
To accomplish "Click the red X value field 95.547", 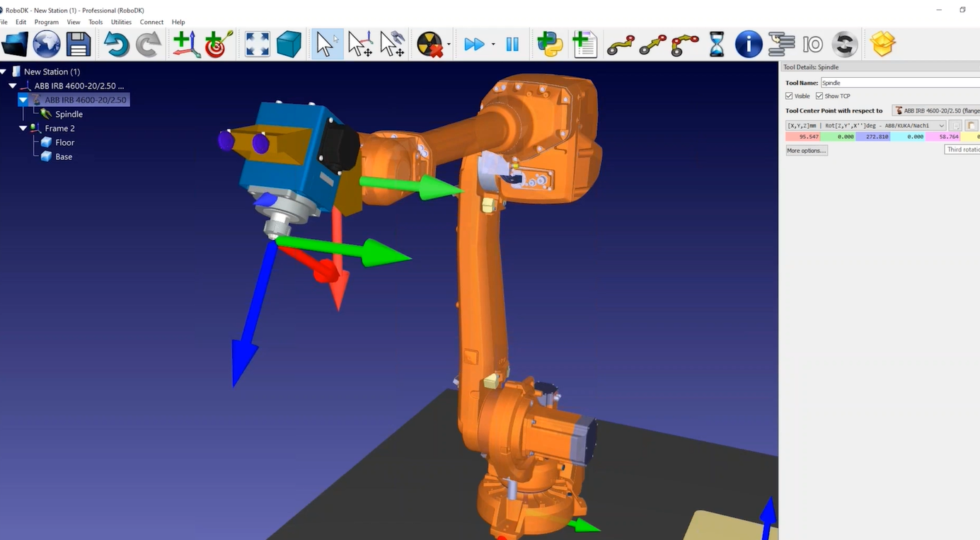I will (x=802, y=137).
